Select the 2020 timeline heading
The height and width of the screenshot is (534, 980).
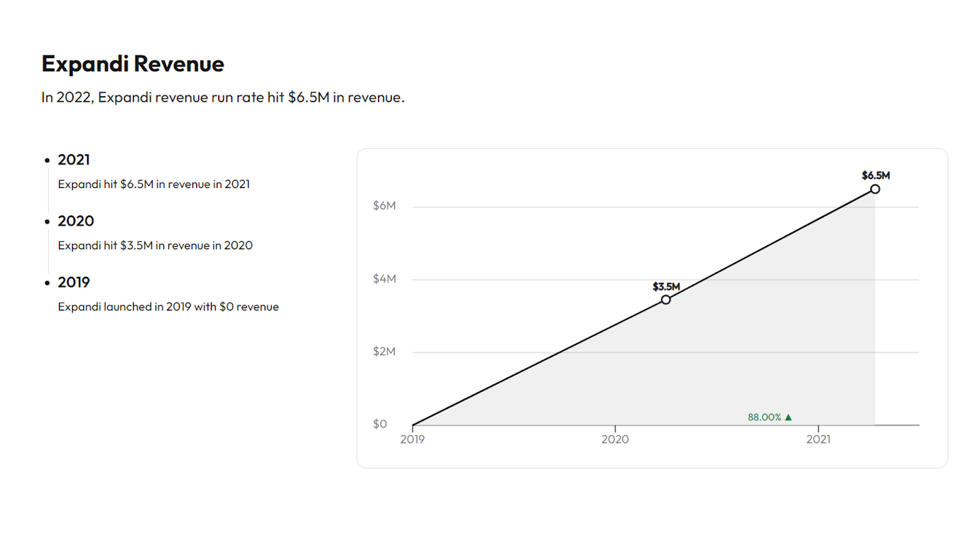(76, 221)
